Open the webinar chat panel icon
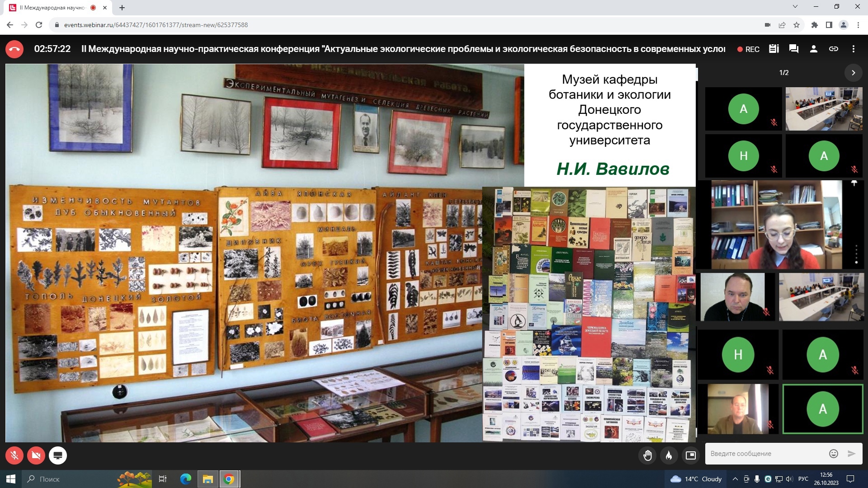This screenshot has height=488, width=868. click(794, 49)
